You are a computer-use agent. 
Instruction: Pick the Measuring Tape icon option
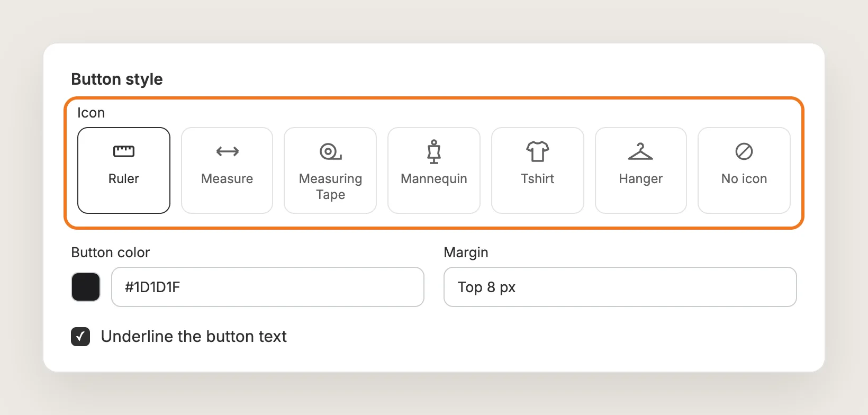click(x=330, y=170)
